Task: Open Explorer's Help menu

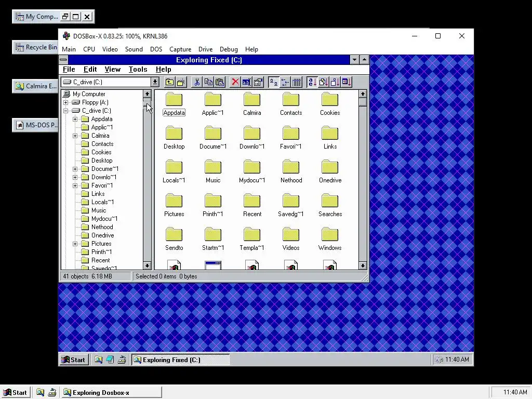Action: point(163,69)
